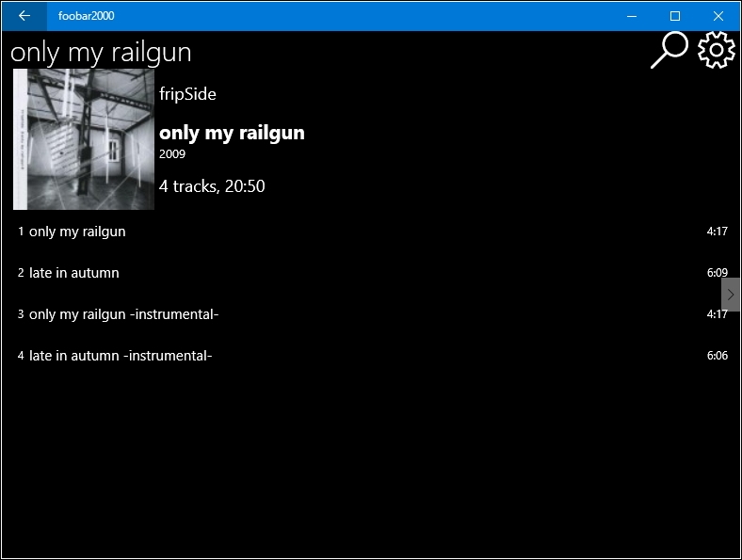Screen dimensions: 742x560
Task: Maximize the foobar2000 window
Action: 675,16
